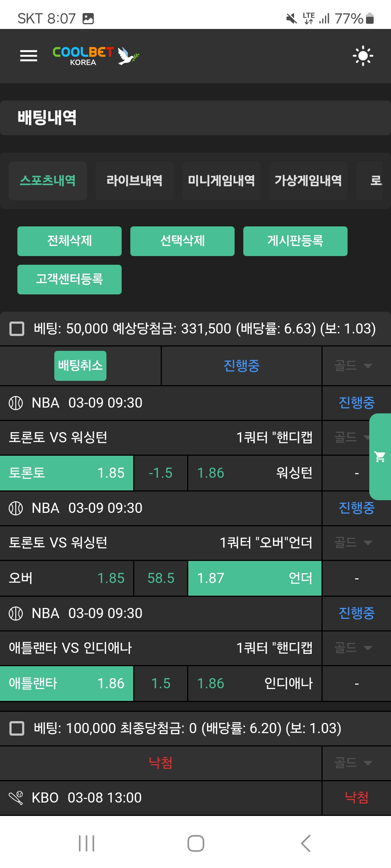This screenshot has height=868, width=391.
Task: Switch to the 미니게임내역 tab
Action: pyautogui.click(x=221, y=180)
